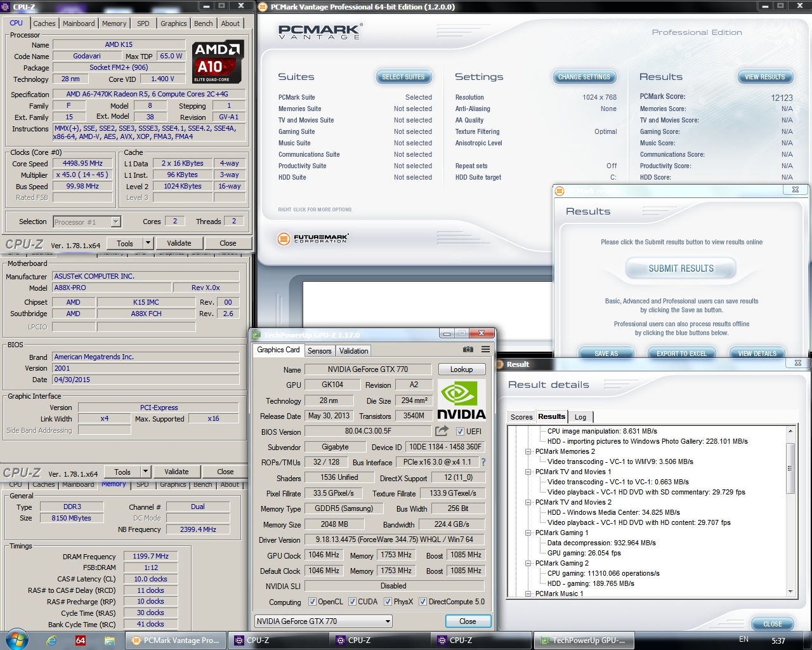Image resolution: width=812 pixels, height=650 pixels.
Task: Toggle the OpenCL computing checkbox
Action: 312,602
